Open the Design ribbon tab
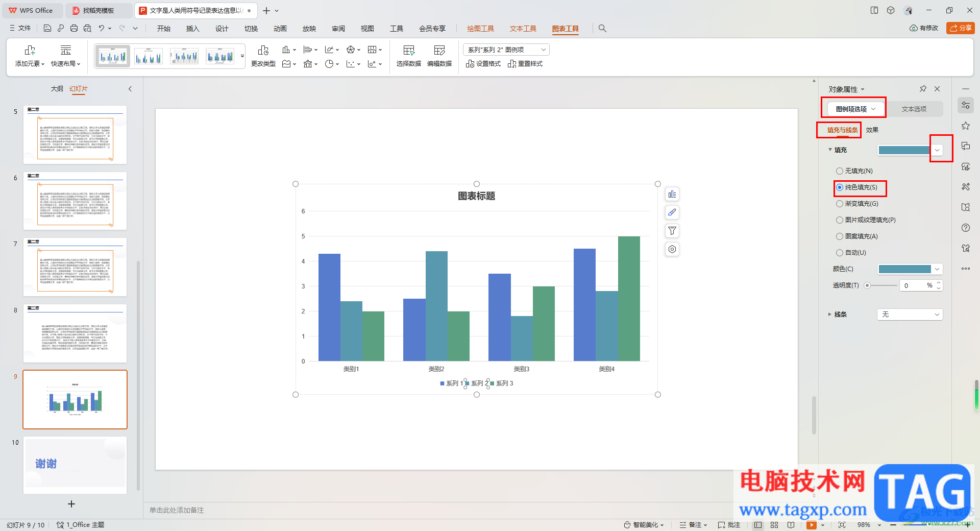Viewport: 980px width, 531px height. pyautogui.click(x=222, y=29)
